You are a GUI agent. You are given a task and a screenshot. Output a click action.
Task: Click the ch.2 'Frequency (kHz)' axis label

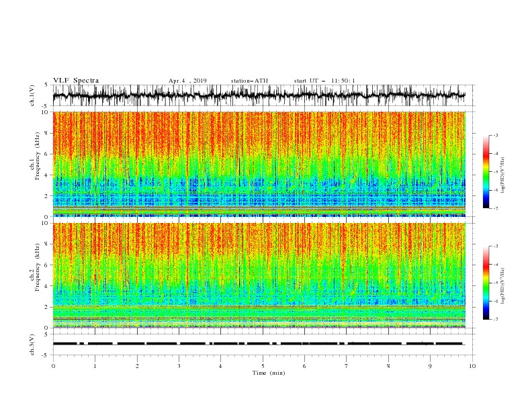click(x=38, y=267)
